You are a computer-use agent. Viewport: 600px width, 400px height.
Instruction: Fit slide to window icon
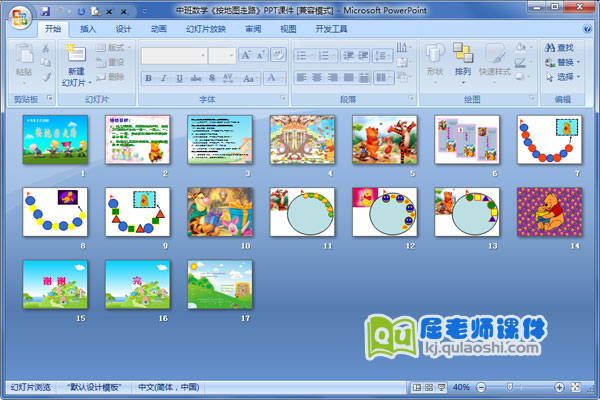click(x=576, y=387)
